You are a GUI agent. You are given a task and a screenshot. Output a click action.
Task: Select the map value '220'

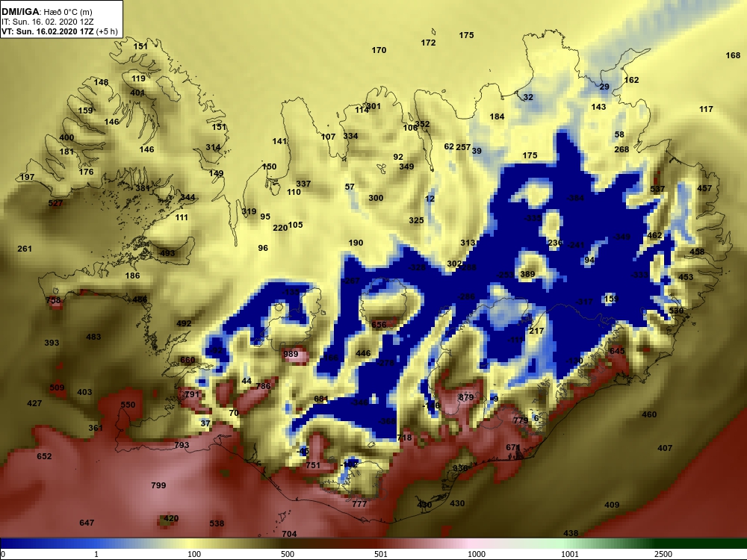[x=280, y=228]
